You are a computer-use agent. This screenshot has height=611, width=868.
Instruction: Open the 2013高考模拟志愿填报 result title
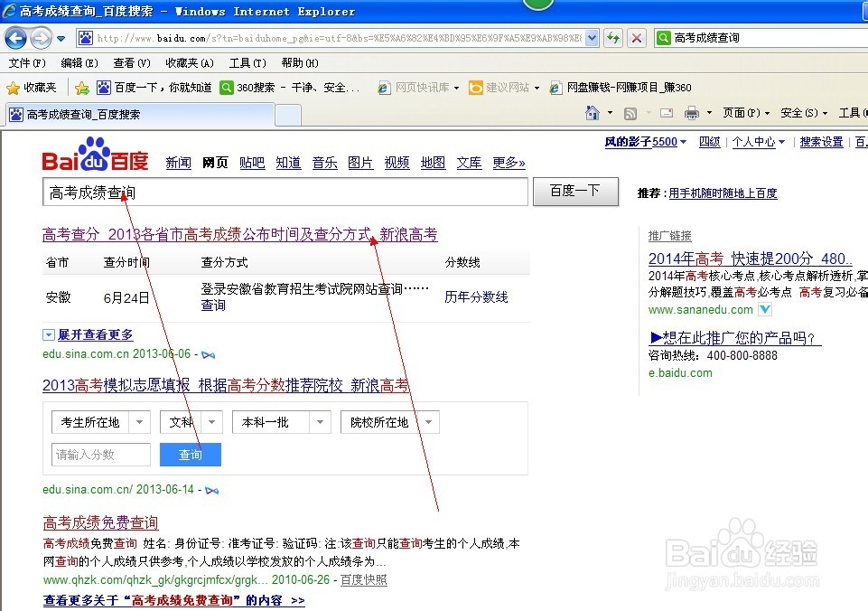click(225, 385)
